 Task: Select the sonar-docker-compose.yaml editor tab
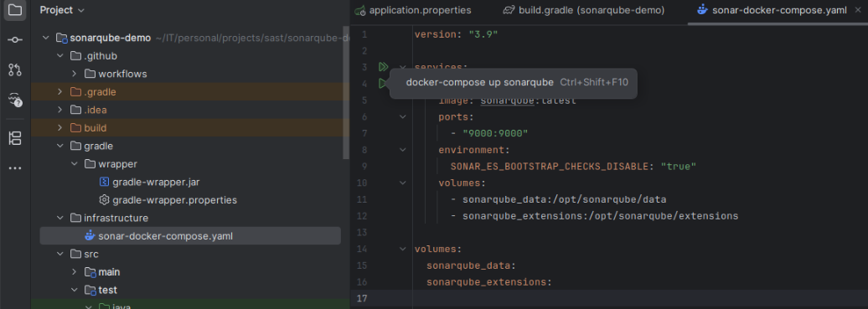(778, 10)
